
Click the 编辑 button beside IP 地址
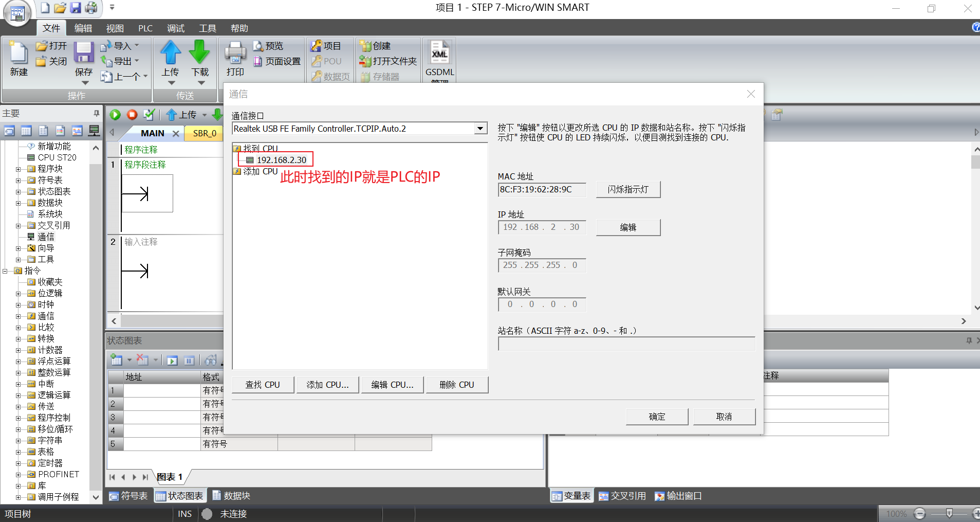628,227
